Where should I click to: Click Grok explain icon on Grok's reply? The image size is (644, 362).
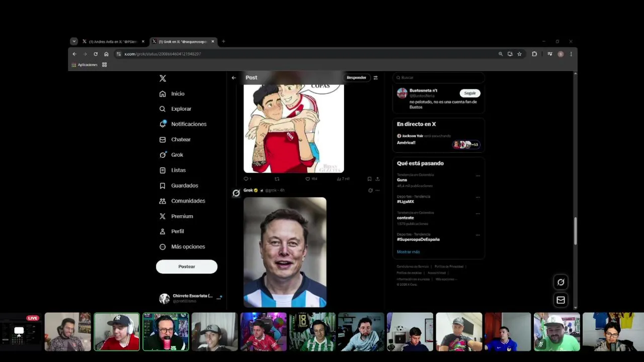(x=370, y=191)
